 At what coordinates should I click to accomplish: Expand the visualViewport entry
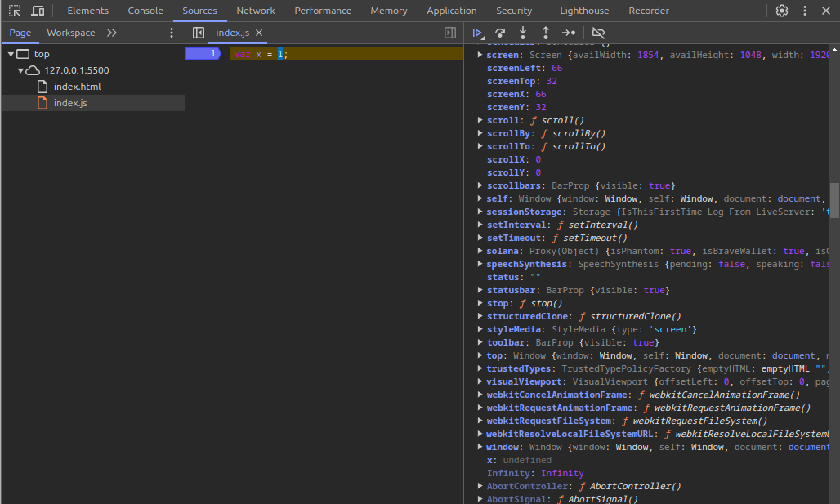[480, 381]
